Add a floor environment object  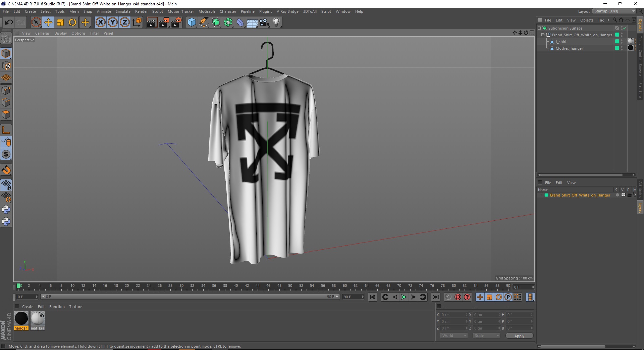(x=252, y=23)
